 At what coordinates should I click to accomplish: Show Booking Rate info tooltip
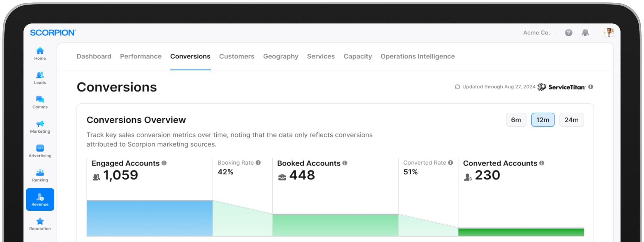(258, 163)
